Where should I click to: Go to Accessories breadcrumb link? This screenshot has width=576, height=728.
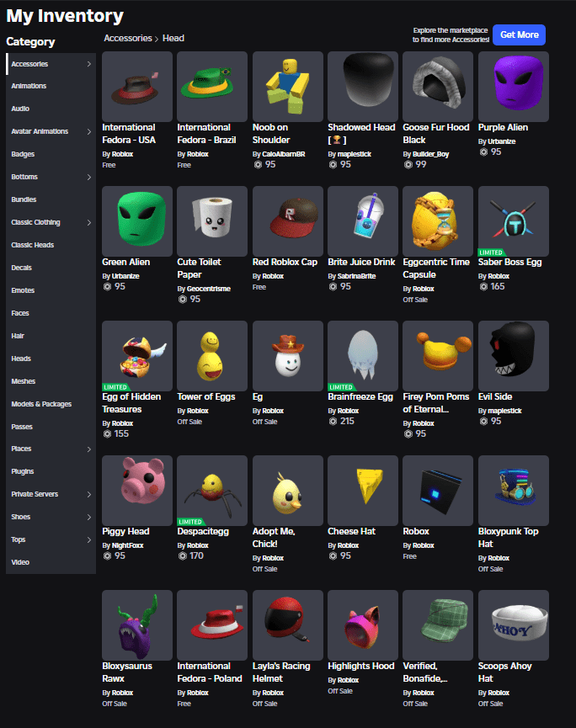128,38
